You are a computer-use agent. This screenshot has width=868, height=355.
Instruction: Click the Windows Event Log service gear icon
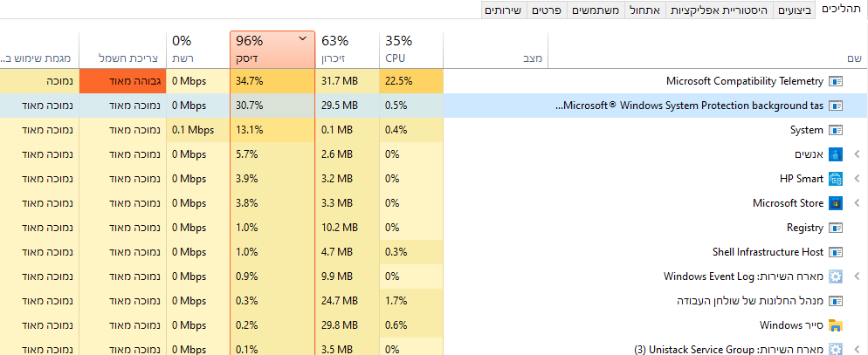point(836,276)
